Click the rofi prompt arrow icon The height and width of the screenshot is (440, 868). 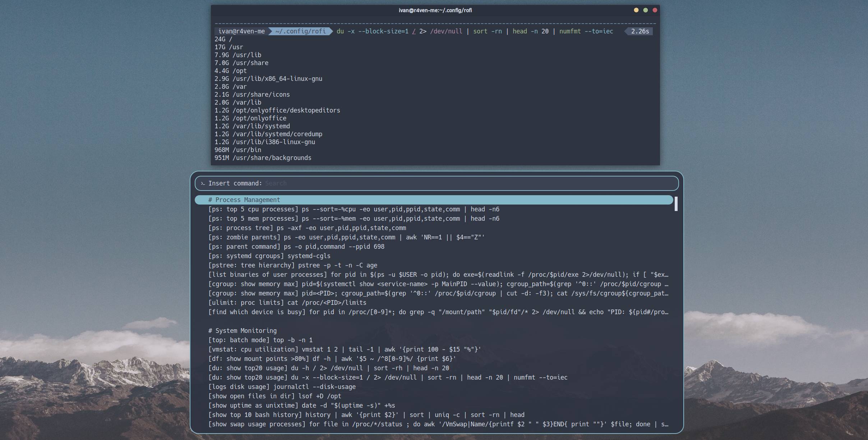203,183
